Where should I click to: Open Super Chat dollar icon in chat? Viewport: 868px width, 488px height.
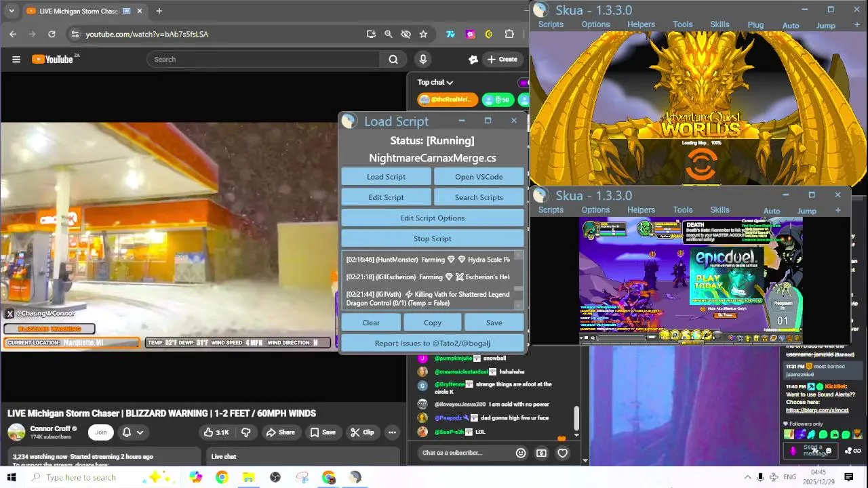541,453
